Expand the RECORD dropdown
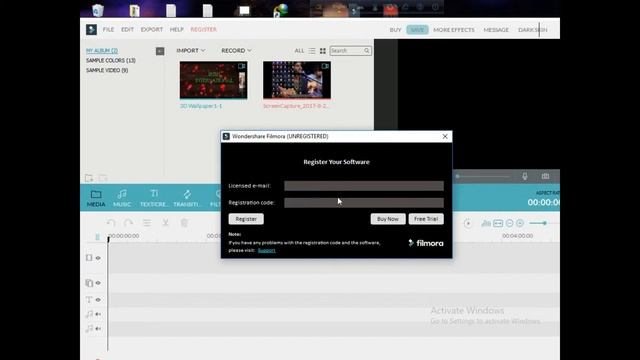This screenshot has width=640, height=360. tap(236, 51)
